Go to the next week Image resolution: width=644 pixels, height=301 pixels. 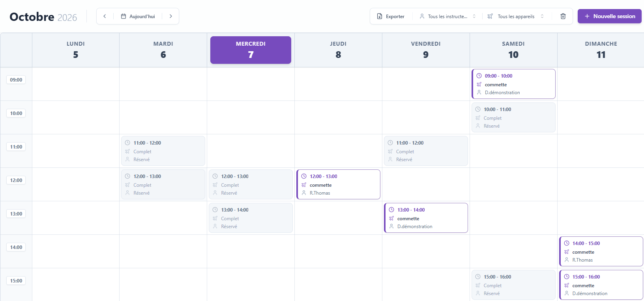point(171,16)
